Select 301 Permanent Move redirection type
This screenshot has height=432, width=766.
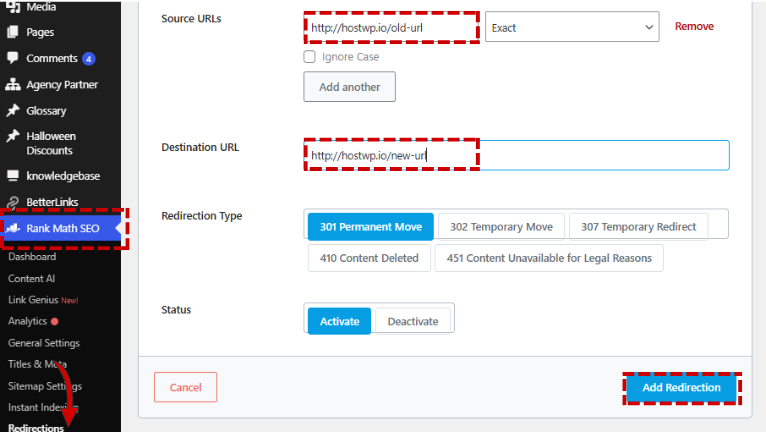coord(371,227)
